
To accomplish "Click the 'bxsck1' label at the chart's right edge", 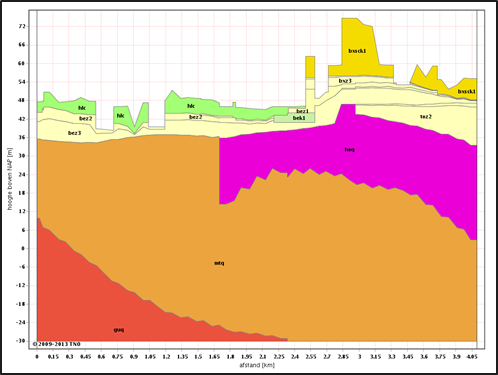I will click(466, 91).
